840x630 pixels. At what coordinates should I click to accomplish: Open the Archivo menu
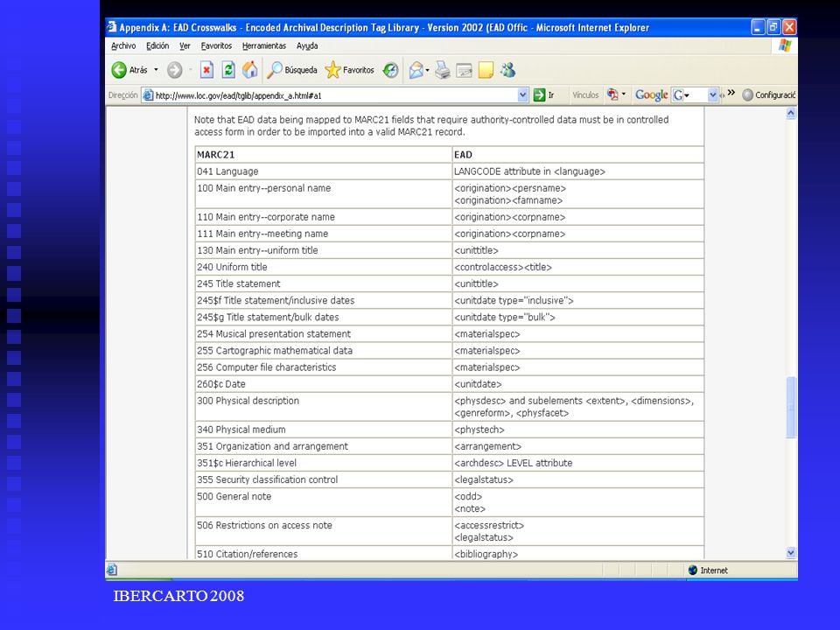(x=123, y=46)
